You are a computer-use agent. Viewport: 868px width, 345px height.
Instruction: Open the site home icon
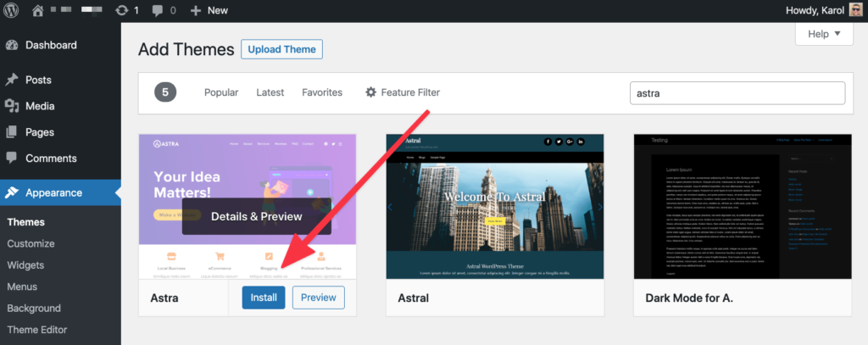(37, 10)
